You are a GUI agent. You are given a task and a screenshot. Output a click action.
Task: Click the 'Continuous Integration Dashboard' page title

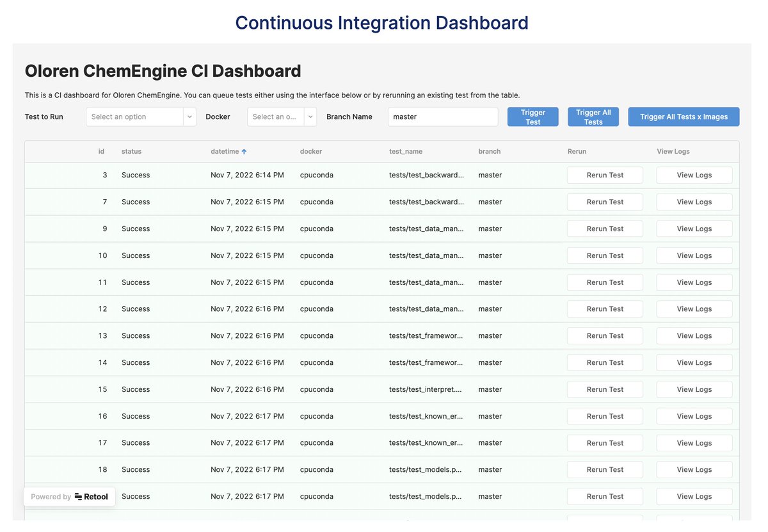(x=382, y=23)
